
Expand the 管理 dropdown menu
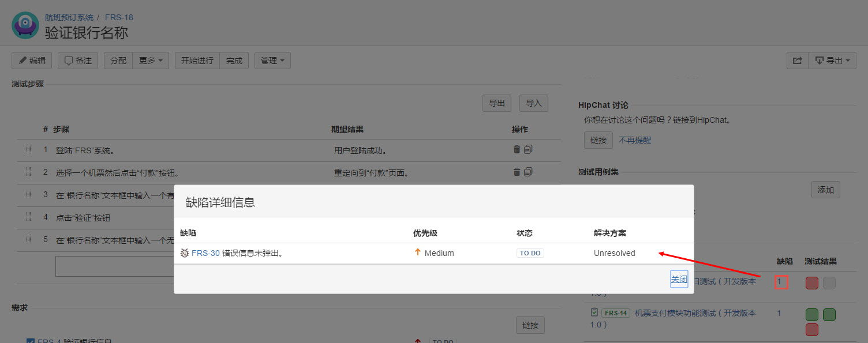[272, 61]
